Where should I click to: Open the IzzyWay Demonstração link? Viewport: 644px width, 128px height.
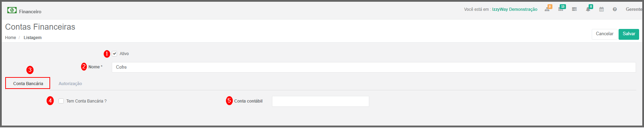click(514, 9)
